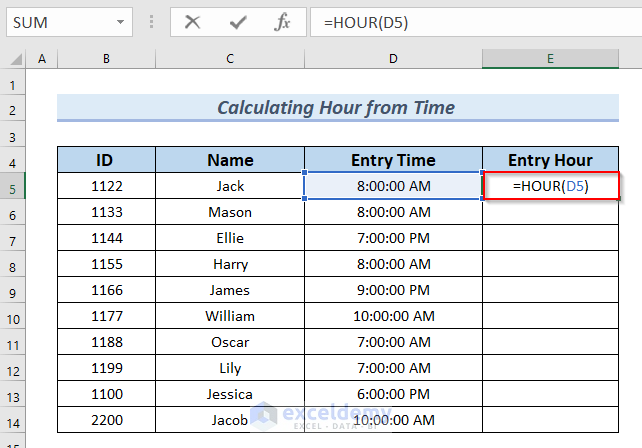Select the 10:00:00 AM time cell
The image size is (642, 448).
click(x=393, y=316)
